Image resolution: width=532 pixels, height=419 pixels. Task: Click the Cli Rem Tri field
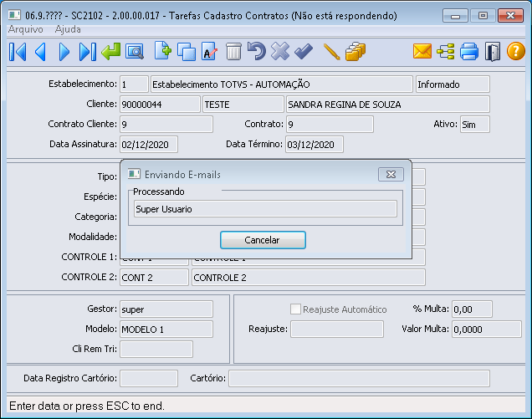point(156,349)
